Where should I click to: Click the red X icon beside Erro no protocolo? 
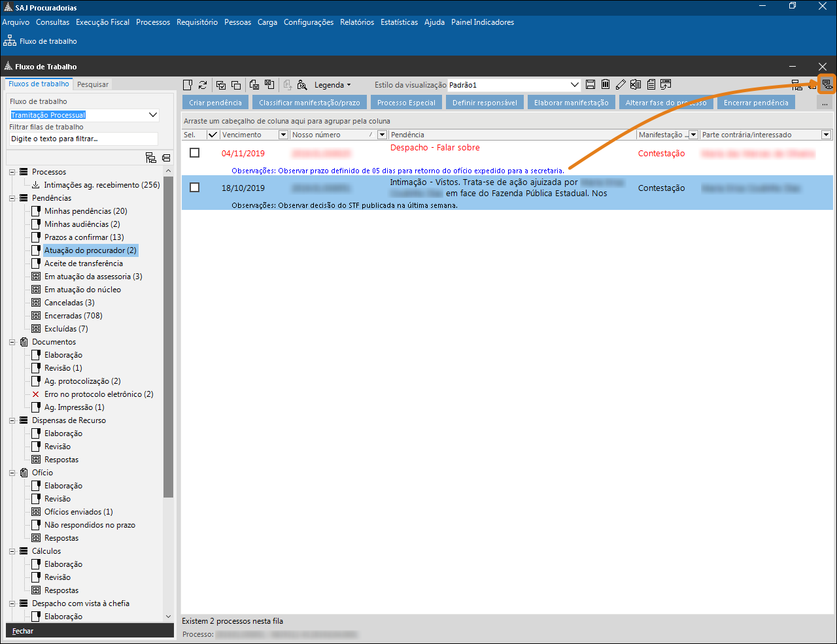[36, 394]
